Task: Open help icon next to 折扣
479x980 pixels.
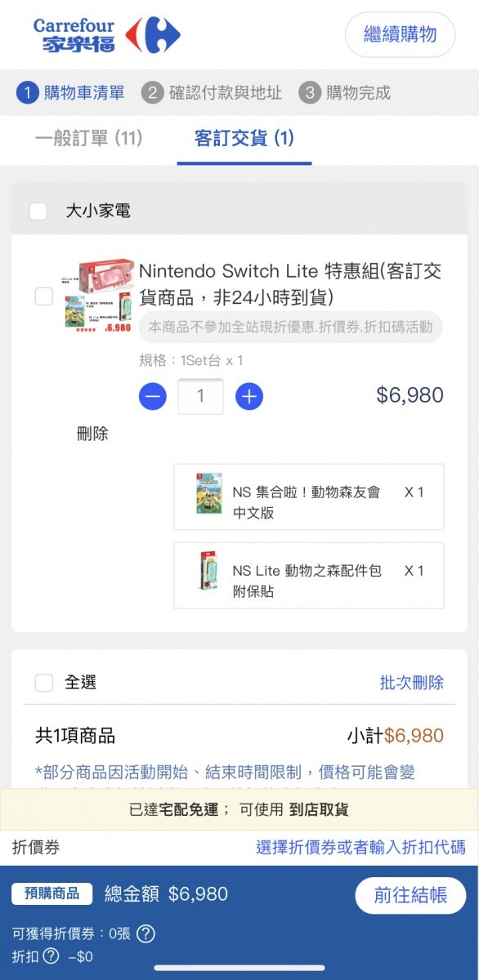Action: tap(51, 956)
